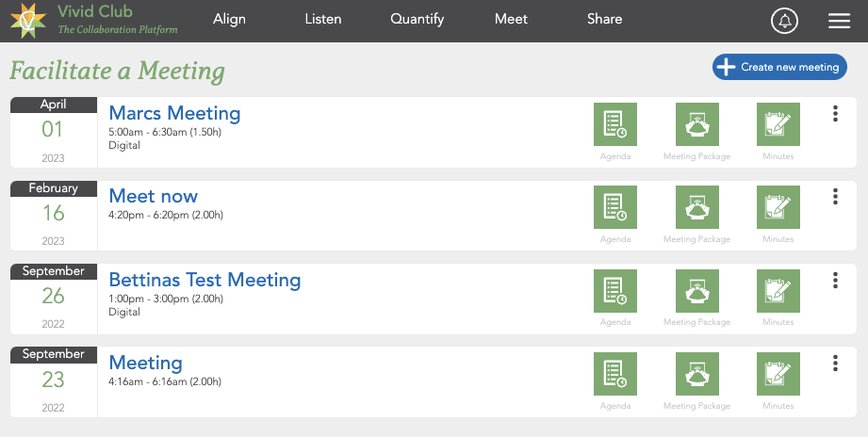Go to the Align menu

[229, 19]
